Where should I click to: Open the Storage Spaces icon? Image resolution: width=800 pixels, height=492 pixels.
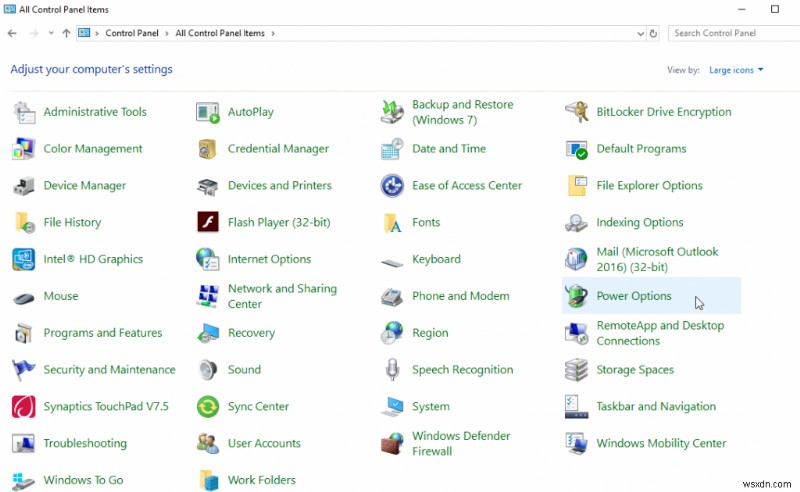[577, 370]
